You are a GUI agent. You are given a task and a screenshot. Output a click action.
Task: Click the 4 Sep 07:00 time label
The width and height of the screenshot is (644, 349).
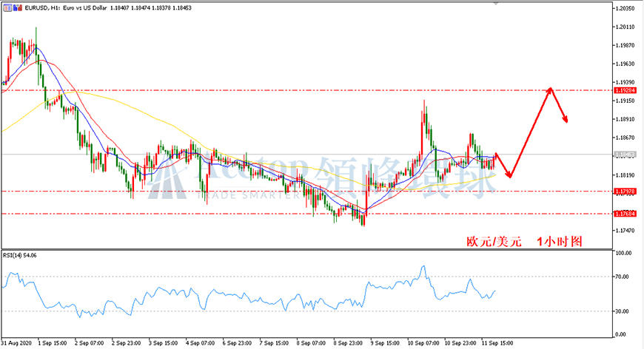[200, 343]
